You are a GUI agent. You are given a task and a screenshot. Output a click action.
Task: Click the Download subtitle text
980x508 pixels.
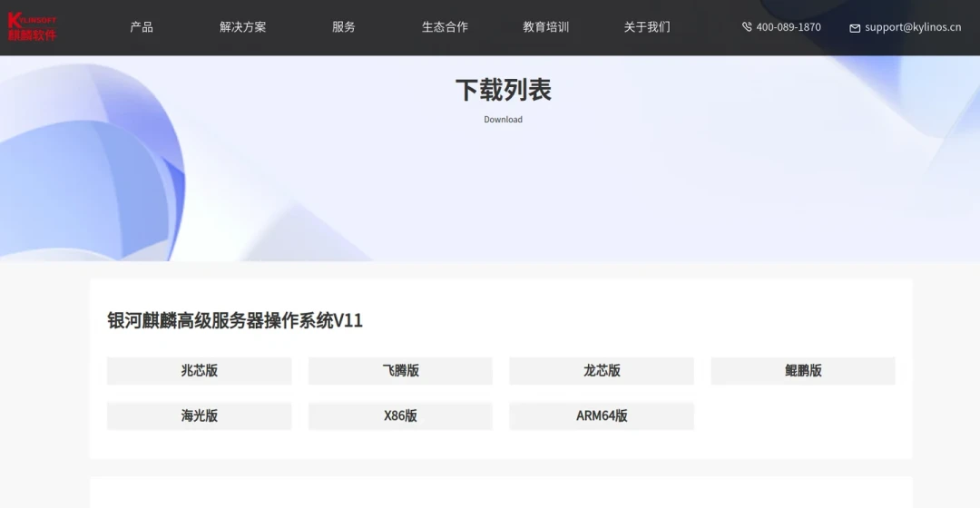(x=503, y=120)
